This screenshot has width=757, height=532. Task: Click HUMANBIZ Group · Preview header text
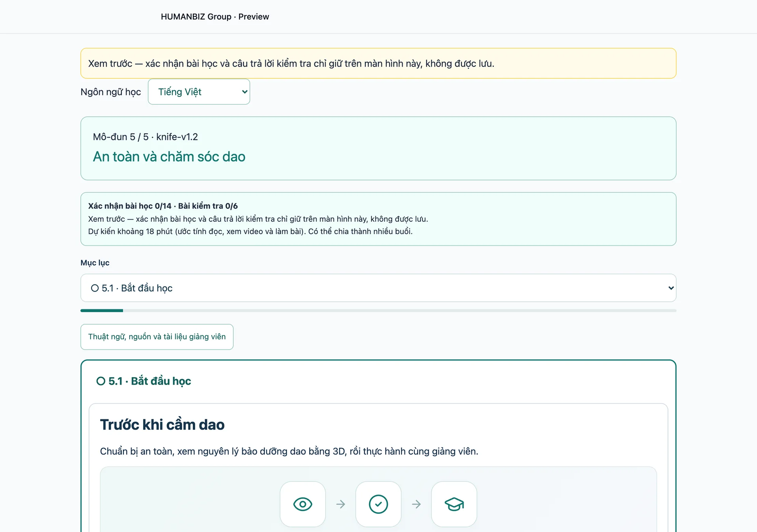point(215,17)
